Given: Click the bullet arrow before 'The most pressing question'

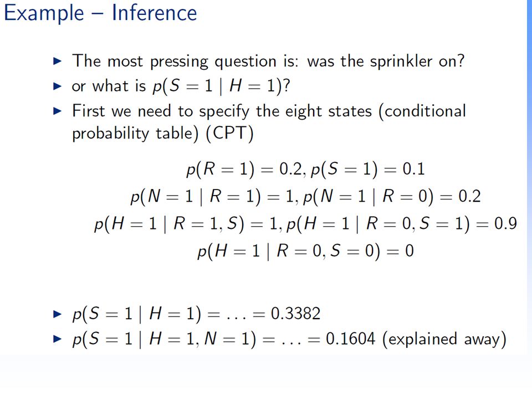Looking at the screenshot, I should (x=58, y=62).
